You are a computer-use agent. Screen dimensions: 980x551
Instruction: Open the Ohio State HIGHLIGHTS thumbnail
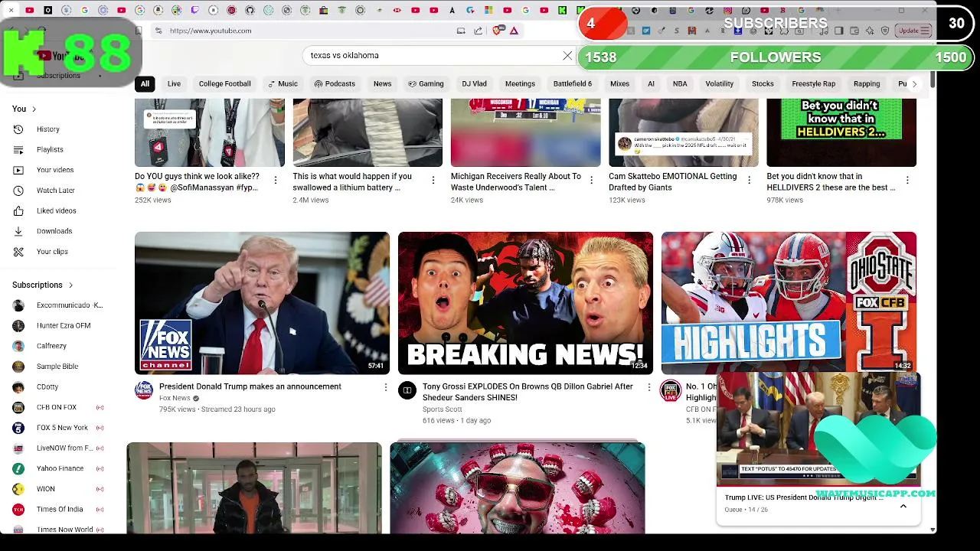[789, 302]
